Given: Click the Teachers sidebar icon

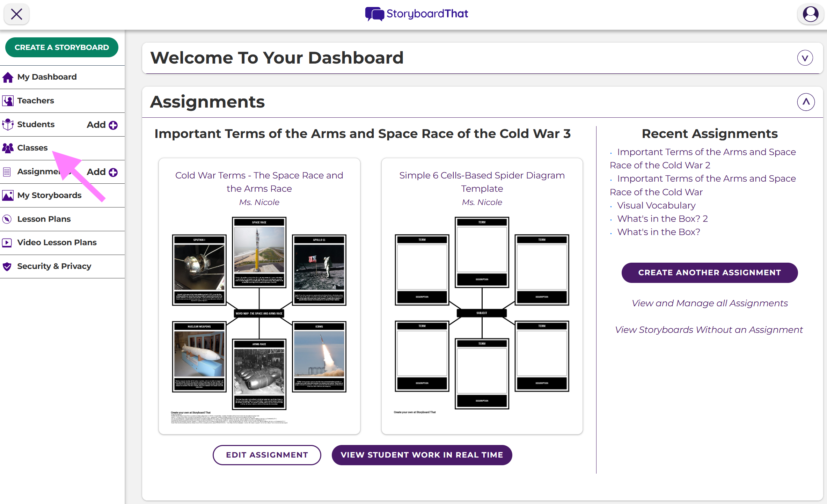Looking at the screenshot, I should tap(8, 101).
